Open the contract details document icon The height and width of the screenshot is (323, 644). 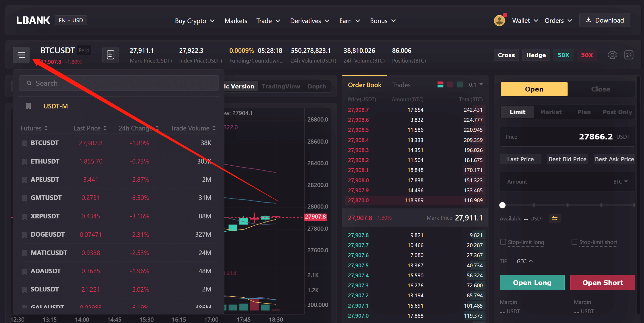coord(110,55)
